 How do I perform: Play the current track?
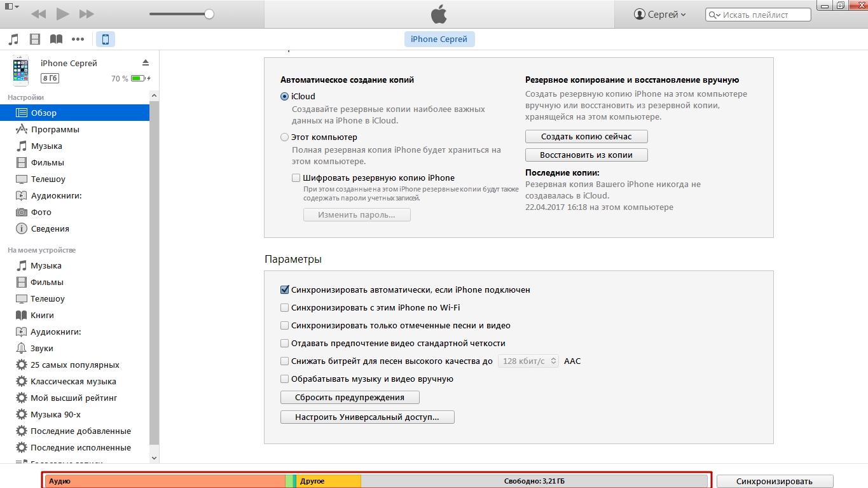pos(62,13)
